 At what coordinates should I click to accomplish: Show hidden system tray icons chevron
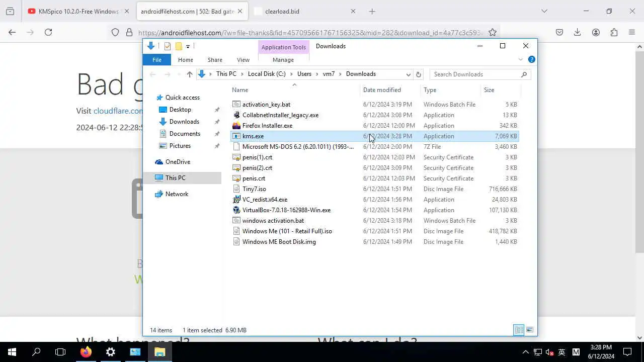click(x=525, y=352)
